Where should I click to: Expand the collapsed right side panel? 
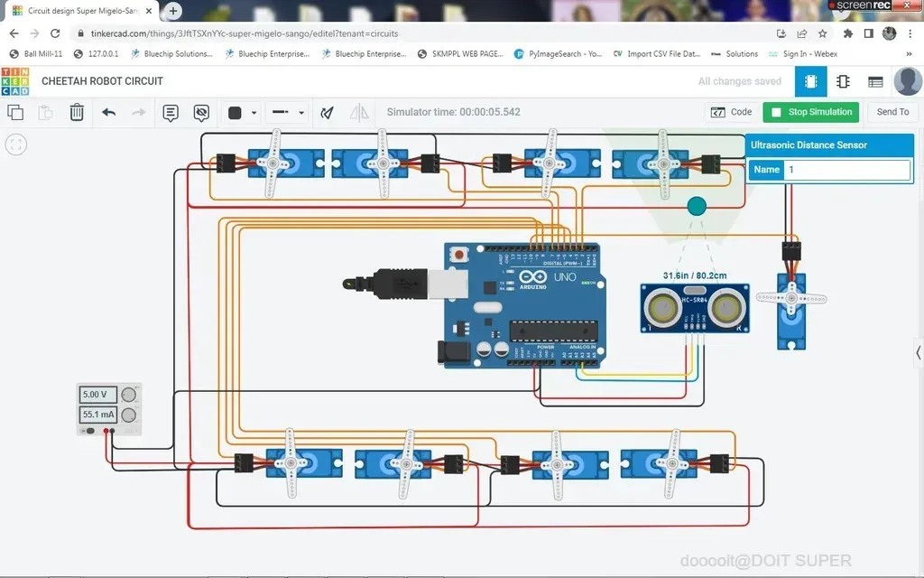pyautogui.click(x=918, y=353)
